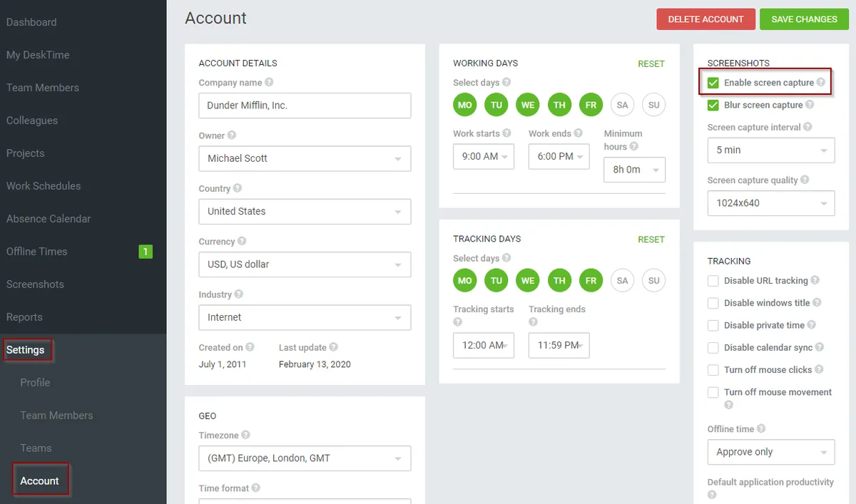
Task: Check Disable URL tracking checkbox
Action: [713, 281]
